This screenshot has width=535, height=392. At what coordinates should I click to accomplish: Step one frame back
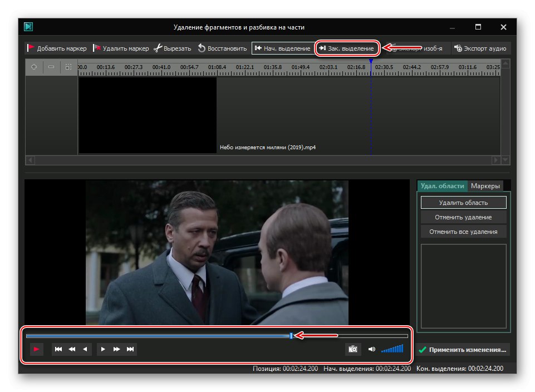85,349
